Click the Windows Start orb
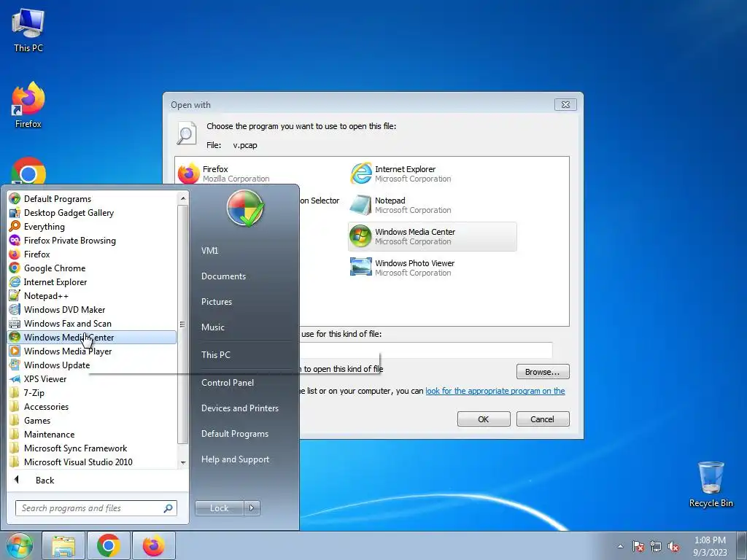Image resolution: width=747 pixels, height=560 pixels. (19, 545)
